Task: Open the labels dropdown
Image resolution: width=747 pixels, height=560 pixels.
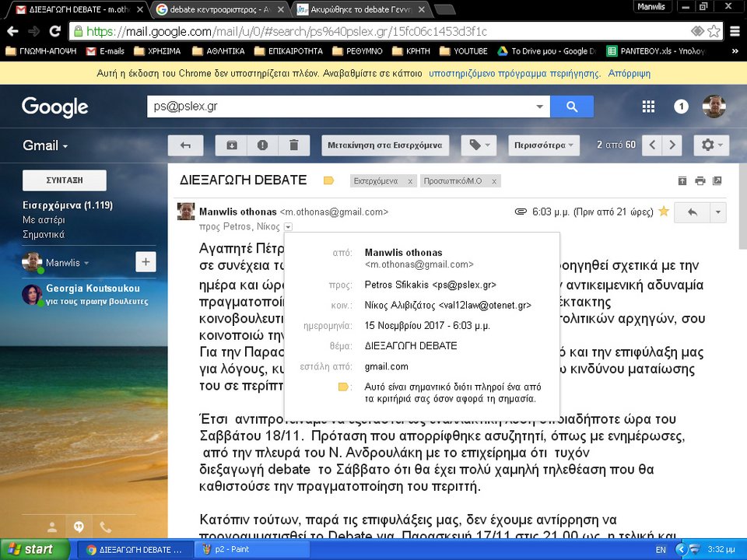Action: click(478, 145)
